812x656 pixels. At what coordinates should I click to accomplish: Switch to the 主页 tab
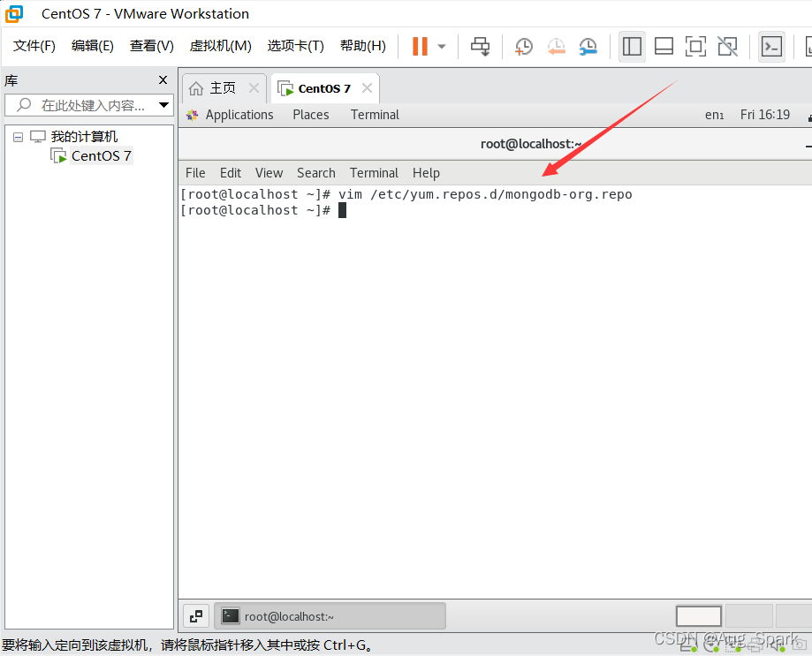point(224,88)
